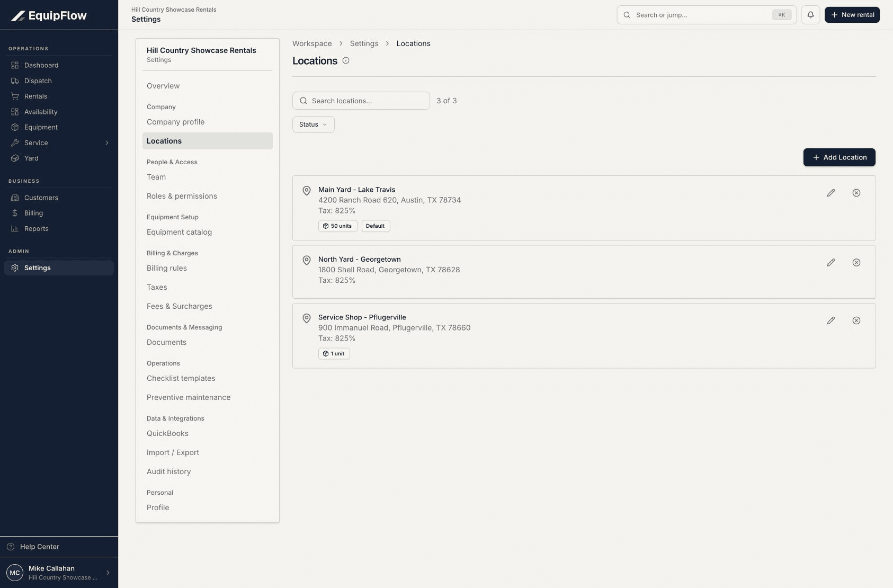Click the Locations info icon

(346, 60)
